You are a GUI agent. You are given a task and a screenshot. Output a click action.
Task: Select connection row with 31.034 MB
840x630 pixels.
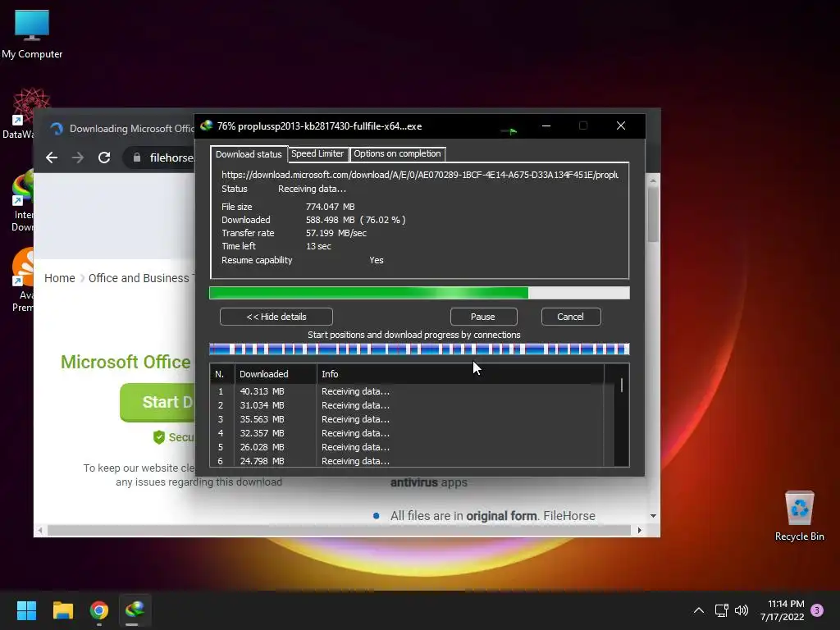(x=407, y=405)
